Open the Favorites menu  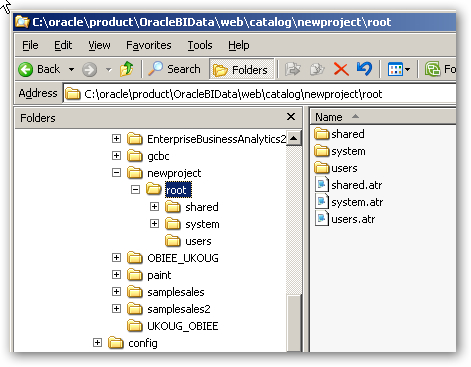[149, 45]
